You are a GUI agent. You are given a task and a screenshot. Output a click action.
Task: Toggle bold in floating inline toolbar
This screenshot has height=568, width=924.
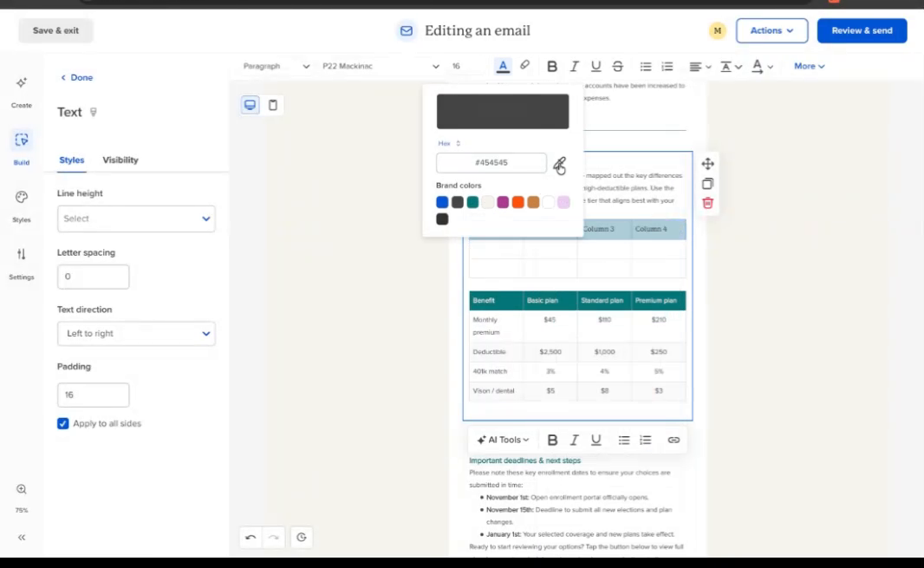(552, 440)
